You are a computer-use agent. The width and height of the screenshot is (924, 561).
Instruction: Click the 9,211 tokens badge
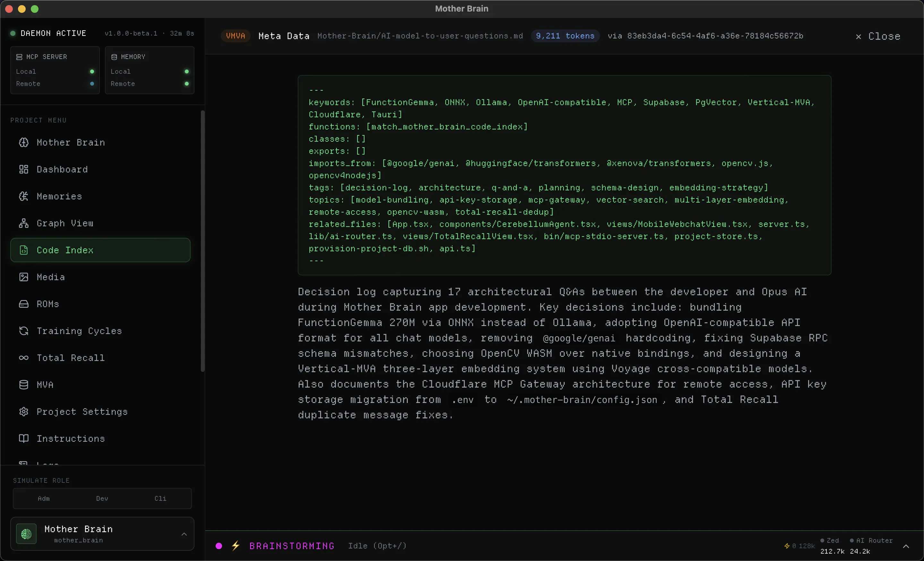pos(565,36)
